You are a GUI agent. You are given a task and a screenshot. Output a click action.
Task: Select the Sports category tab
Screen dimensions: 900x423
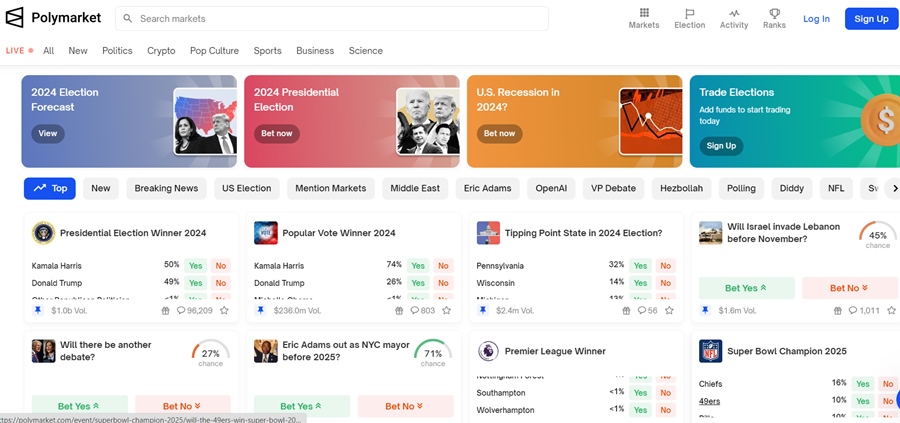[267, 51]
